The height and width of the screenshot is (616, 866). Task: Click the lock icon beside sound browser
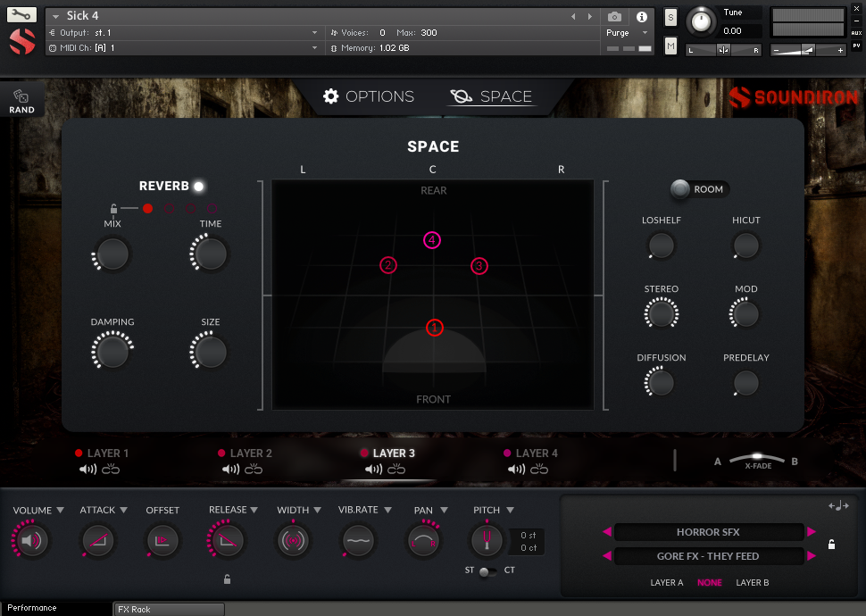(831, 545)
